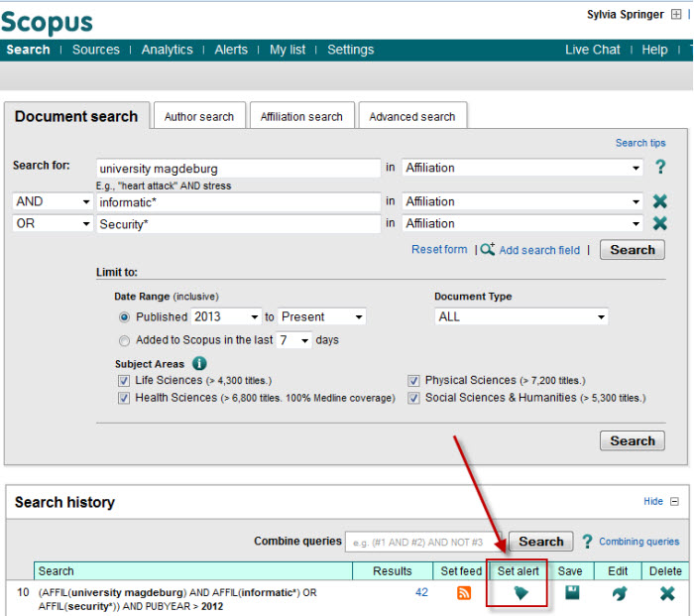Click the Save floppy disk icon
Viewport: 694px width, 616px height.
[x=572, y=592]
